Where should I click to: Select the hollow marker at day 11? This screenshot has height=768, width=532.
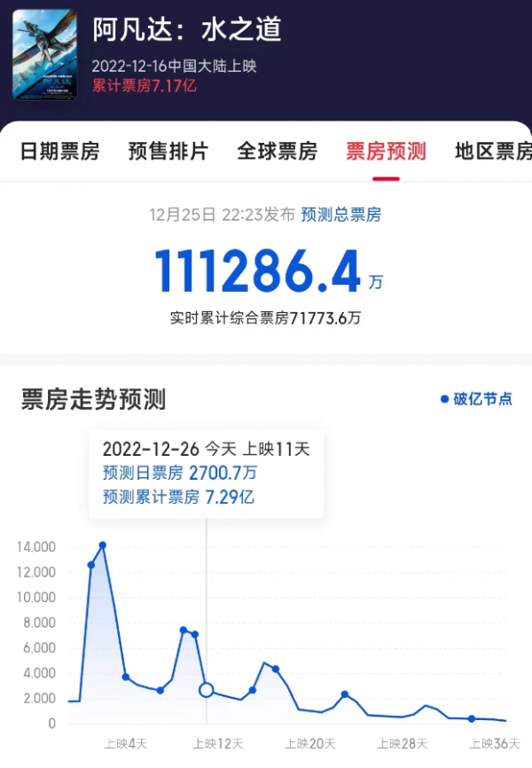(207, 690)
